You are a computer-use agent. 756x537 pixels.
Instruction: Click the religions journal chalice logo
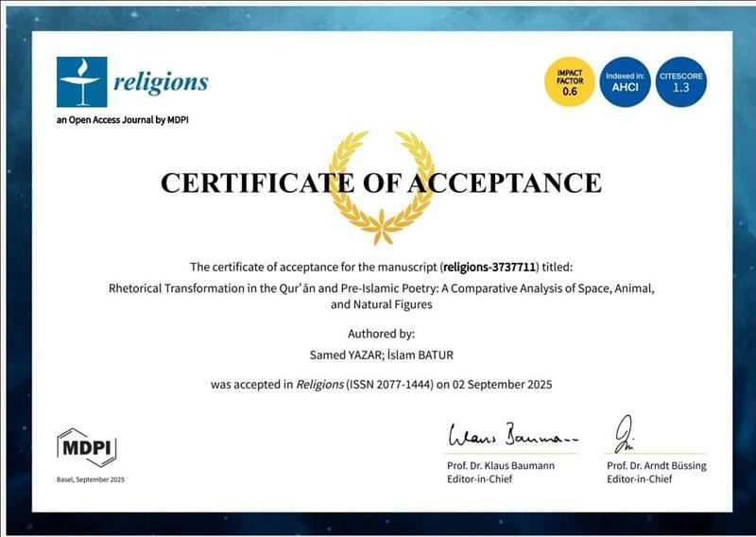coord(81,81)
